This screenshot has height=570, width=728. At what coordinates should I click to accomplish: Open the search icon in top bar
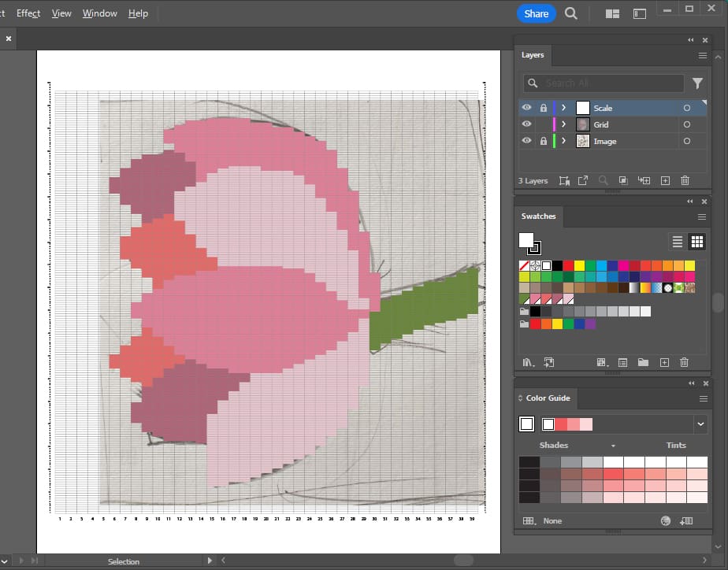coord(571,13)
